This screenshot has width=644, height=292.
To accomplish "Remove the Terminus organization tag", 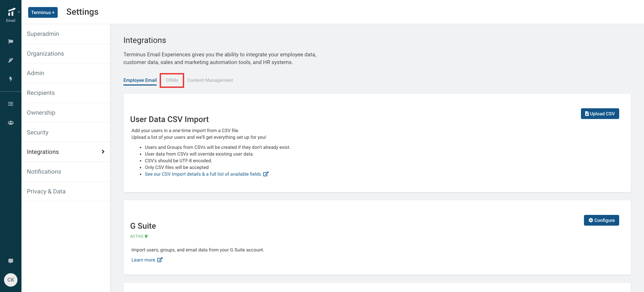I will click(53, 13).
